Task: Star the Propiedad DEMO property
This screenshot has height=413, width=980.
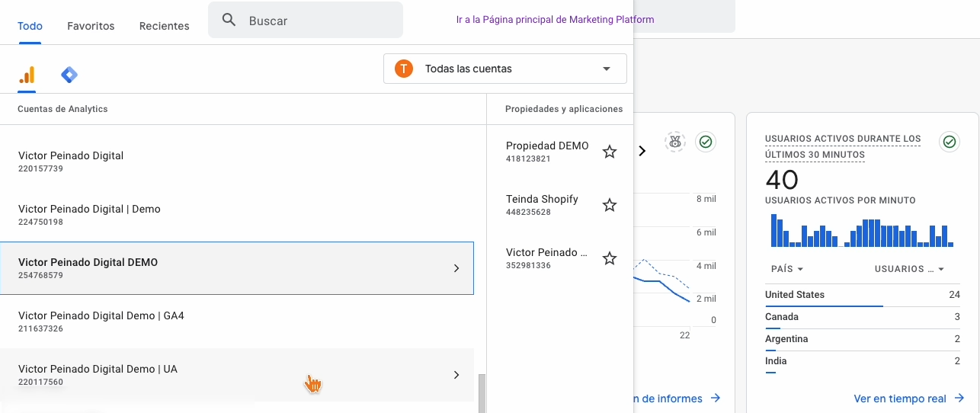Action: (610, 152)
